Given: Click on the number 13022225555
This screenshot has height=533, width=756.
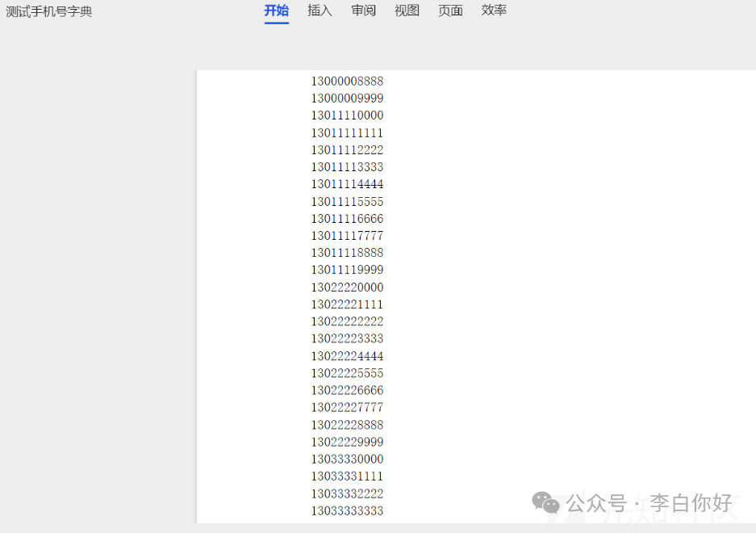Looking at the screenshot, I should [x=347, y=373].
